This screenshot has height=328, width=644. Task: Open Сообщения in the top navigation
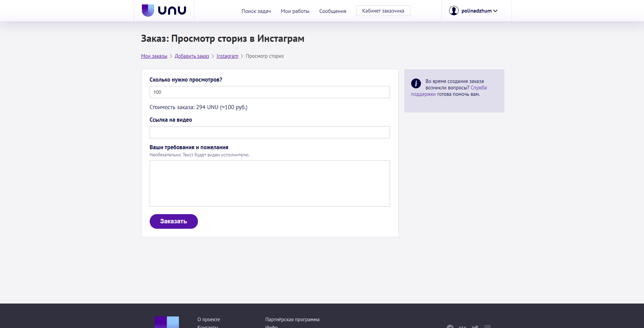333,11
